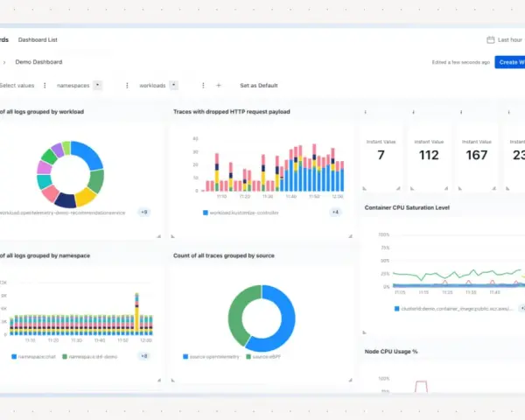
Task: Open kebab menu next to Select values
Action: pyautogui.click(x=45, y=86)
